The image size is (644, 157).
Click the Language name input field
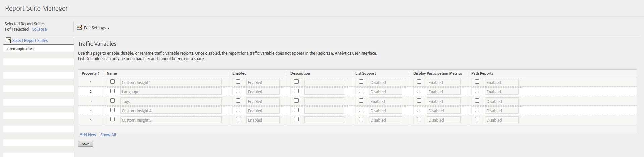171,92
